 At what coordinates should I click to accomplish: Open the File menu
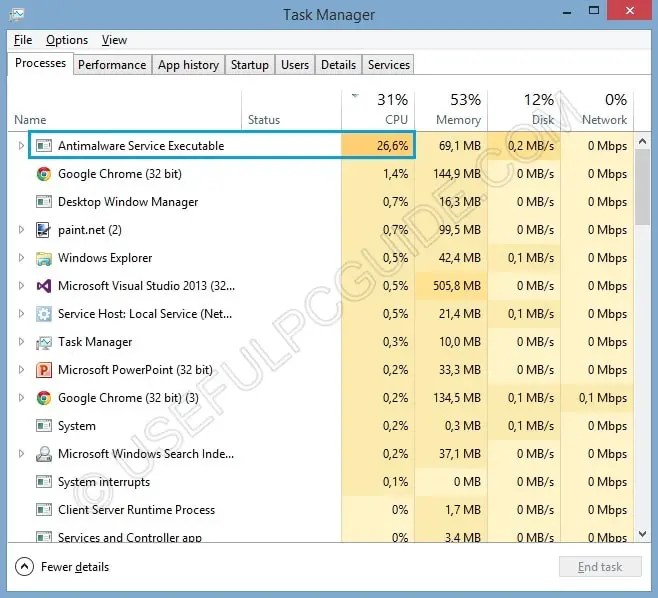coord(23,40)
